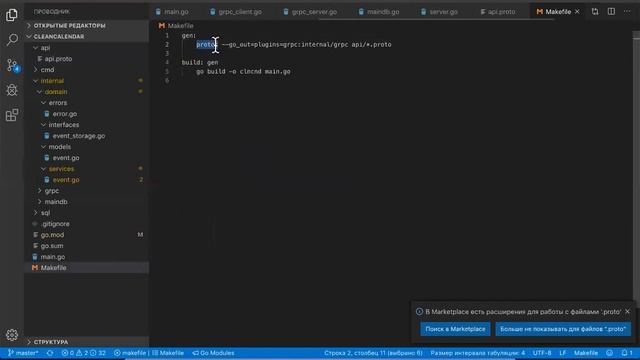This screenshot has width=640, height=360.
Task: Dismiss the Marketplace notification
Action: [x=627, y=311]
